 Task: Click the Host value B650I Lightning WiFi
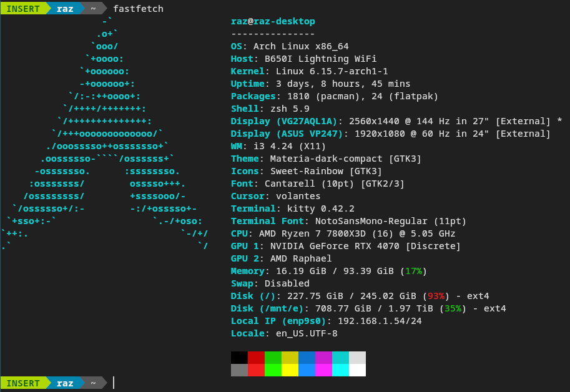coord(321,59)
